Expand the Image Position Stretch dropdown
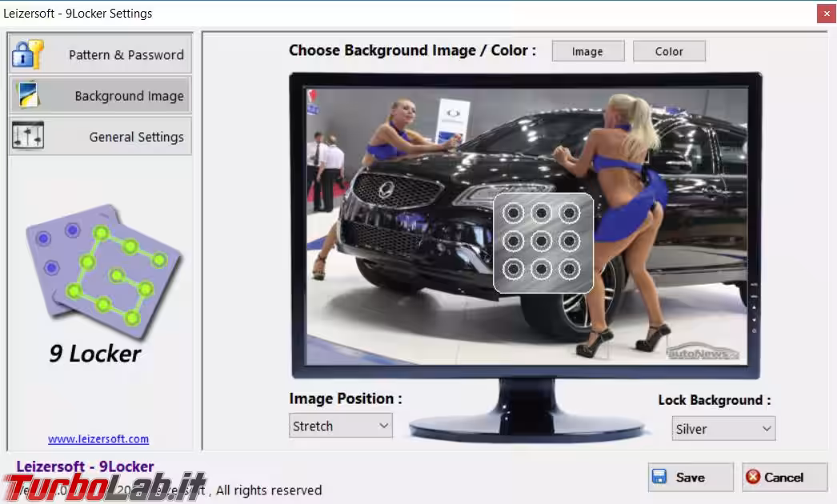The width and height of the screenshot is (837, 504). pos(341,426)
